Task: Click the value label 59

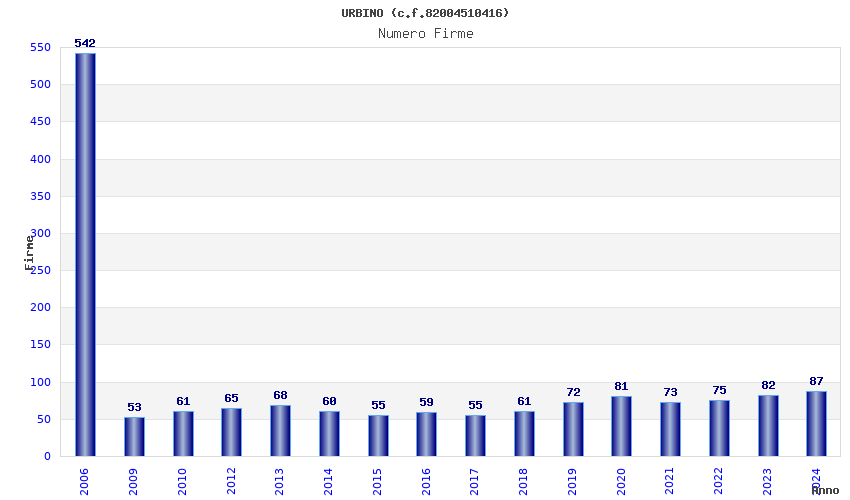Action: [427, 402]
